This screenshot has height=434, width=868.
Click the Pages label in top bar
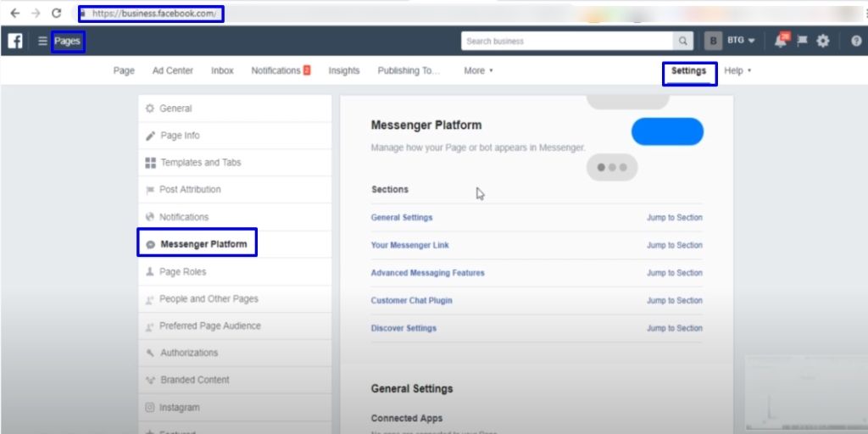[x=68, y=41]
